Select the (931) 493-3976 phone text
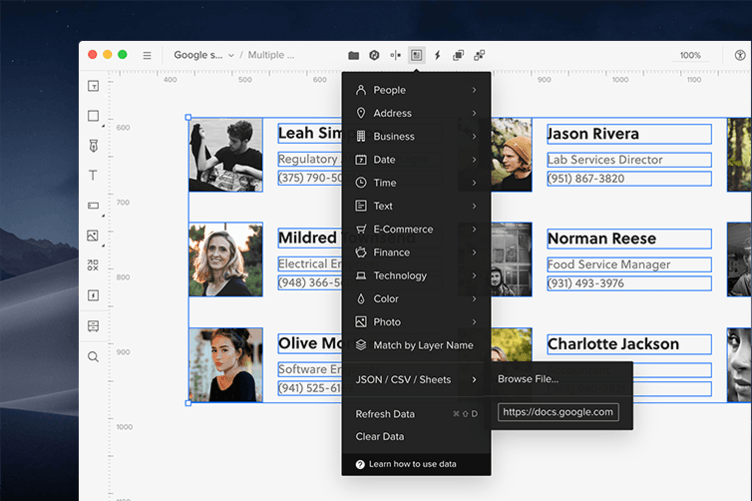 click(x=629, y=283)
